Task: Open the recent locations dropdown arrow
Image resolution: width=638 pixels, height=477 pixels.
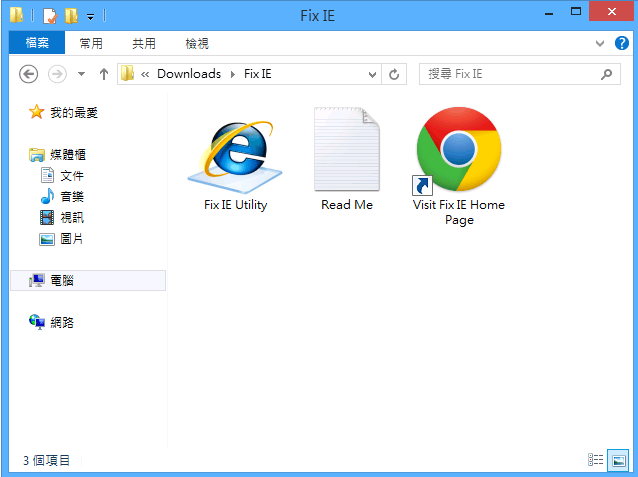Action: [81, 74]
